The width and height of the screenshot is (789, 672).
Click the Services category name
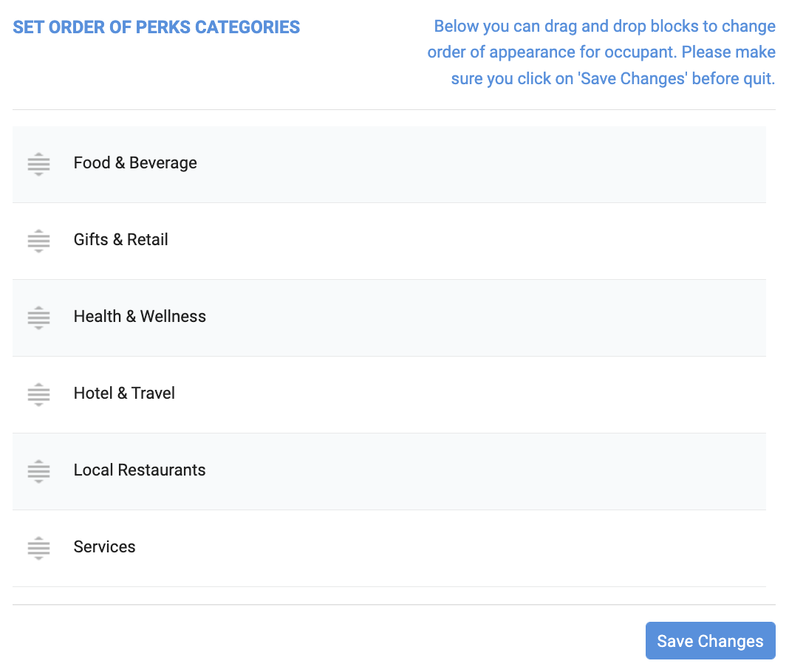(104, 547)
